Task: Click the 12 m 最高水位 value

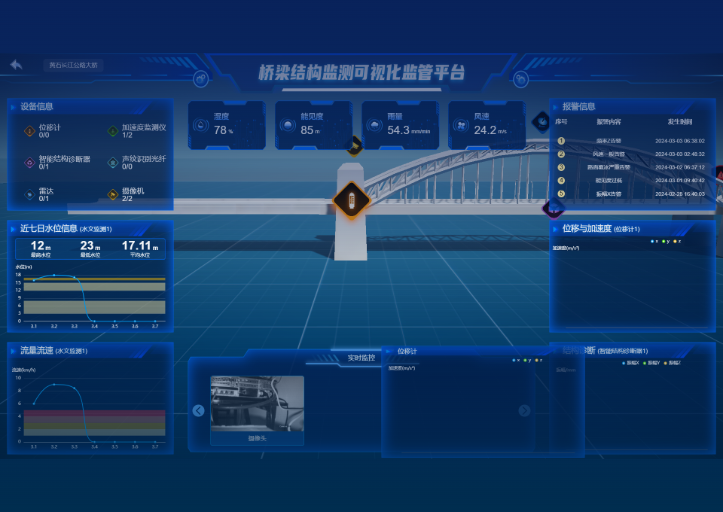Action: coord(41,245)
